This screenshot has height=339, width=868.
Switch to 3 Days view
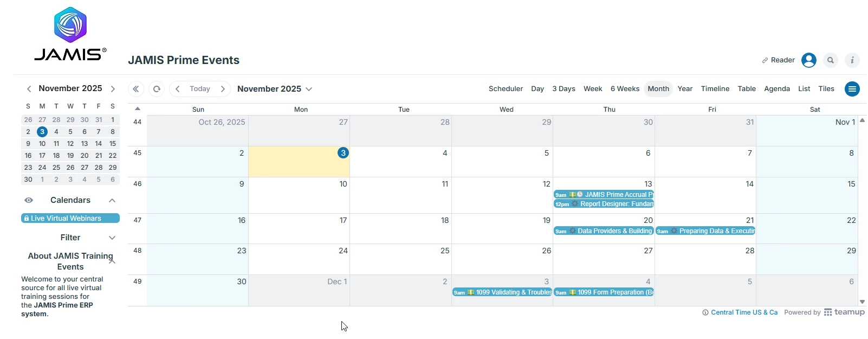tap(563, 89)
